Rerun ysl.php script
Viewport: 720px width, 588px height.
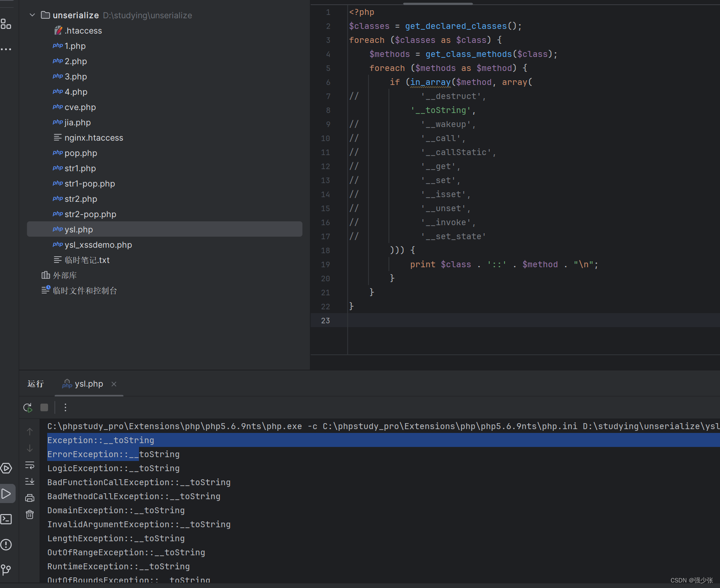click(x=28, y=408)
